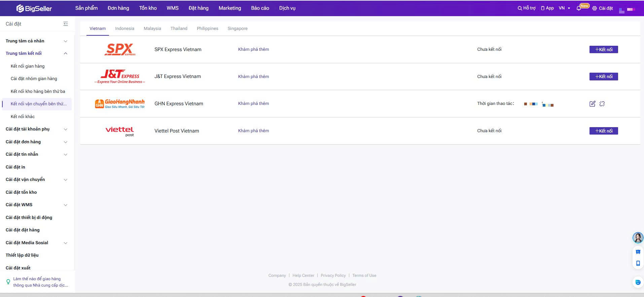Open the notification bell icon
The image size is (644, 297).
point(579,8)
